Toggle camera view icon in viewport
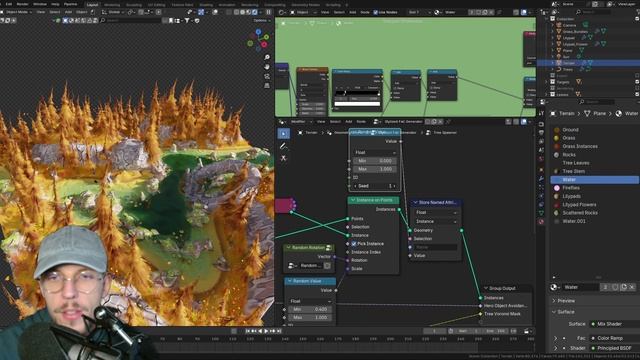The height and width of the screenshot is (360, 640). click(267, 76)
